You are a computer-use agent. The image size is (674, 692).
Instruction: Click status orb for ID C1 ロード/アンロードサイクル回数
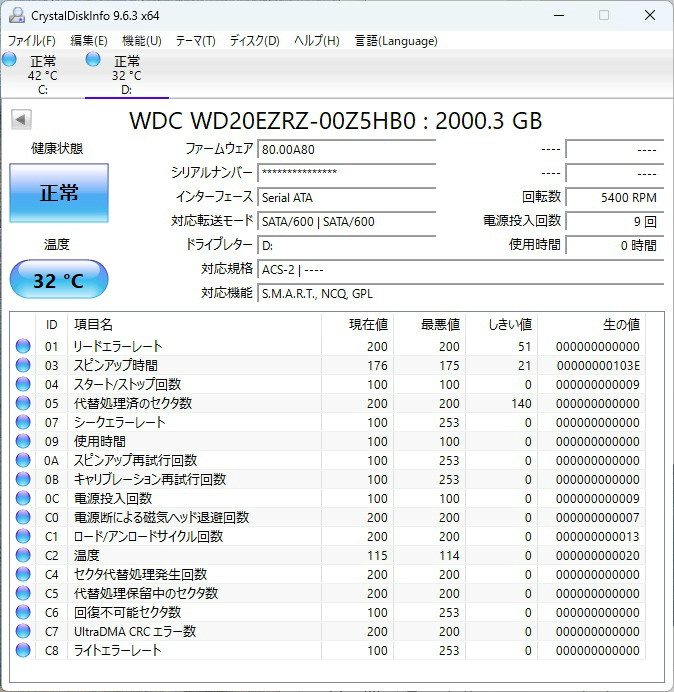(x=23, y=536)
